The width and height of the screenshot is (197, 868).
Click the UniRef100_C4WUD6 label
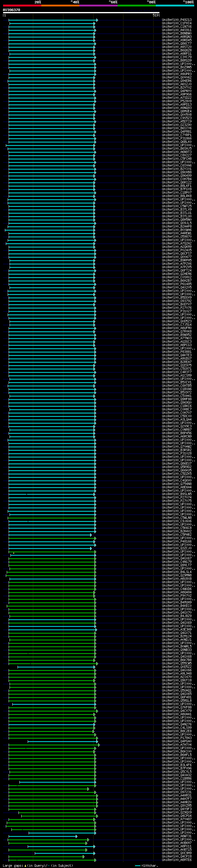coord(177,589)
